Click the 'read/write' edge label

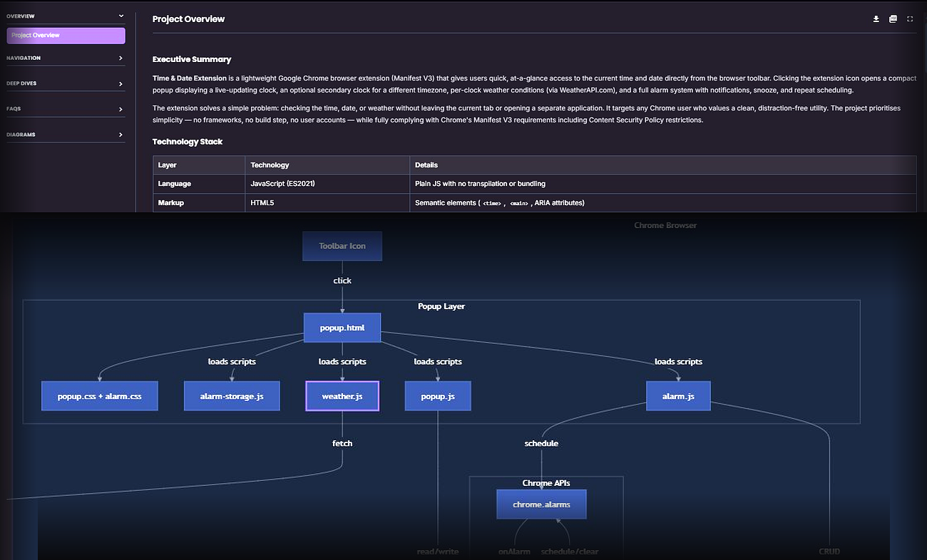point(438,551)
